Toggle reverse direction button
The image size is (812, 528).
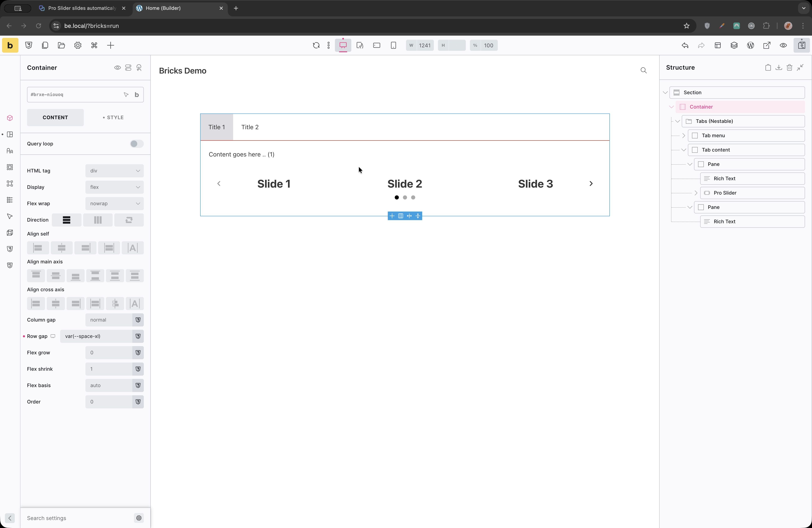tap(129, 220)
